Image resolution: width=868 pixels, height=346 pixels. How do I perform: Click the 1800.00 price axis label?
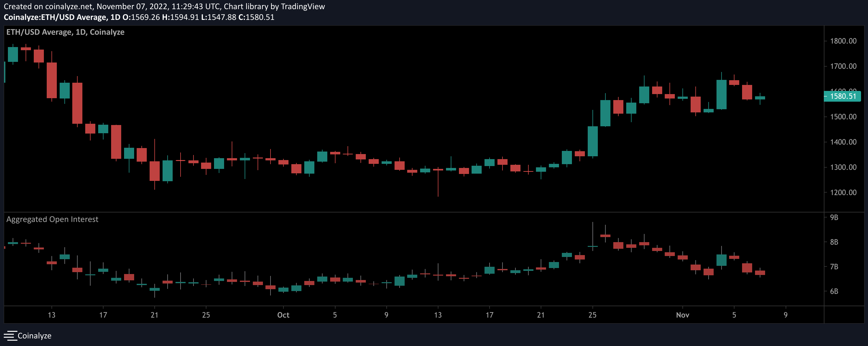click(843, 41)
